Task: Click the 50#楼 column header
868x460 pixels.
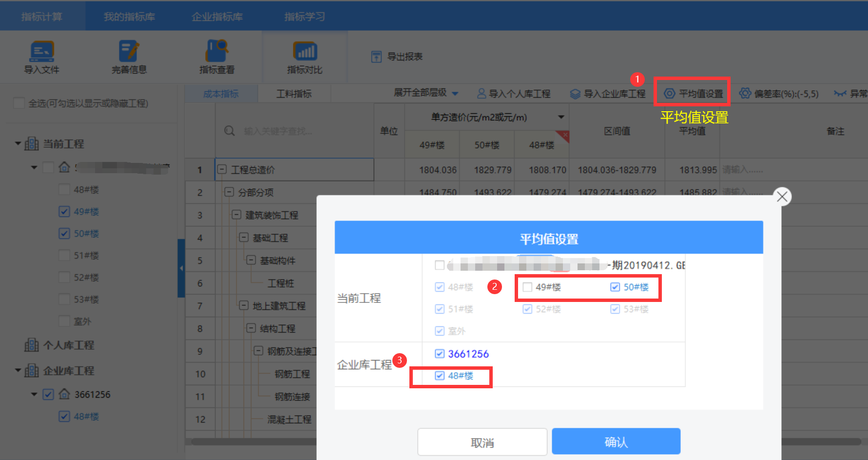Action: click(x=487, y=145)
